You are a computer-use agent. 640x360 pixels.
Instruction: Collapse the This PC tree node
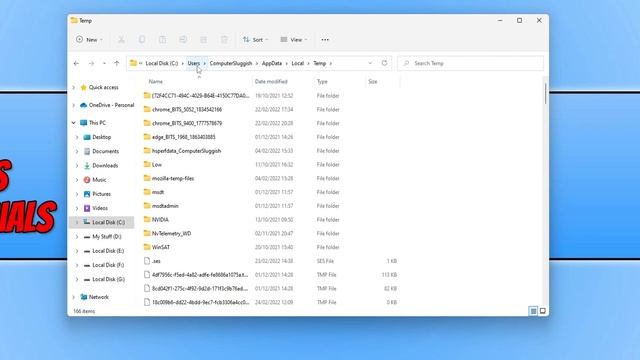[73, 122]
